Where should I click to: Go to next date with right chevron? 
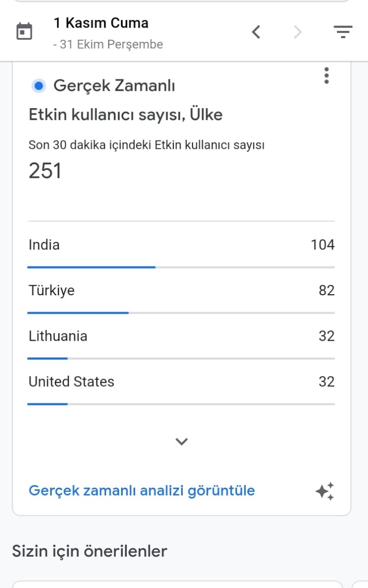(x=298, y=32)
